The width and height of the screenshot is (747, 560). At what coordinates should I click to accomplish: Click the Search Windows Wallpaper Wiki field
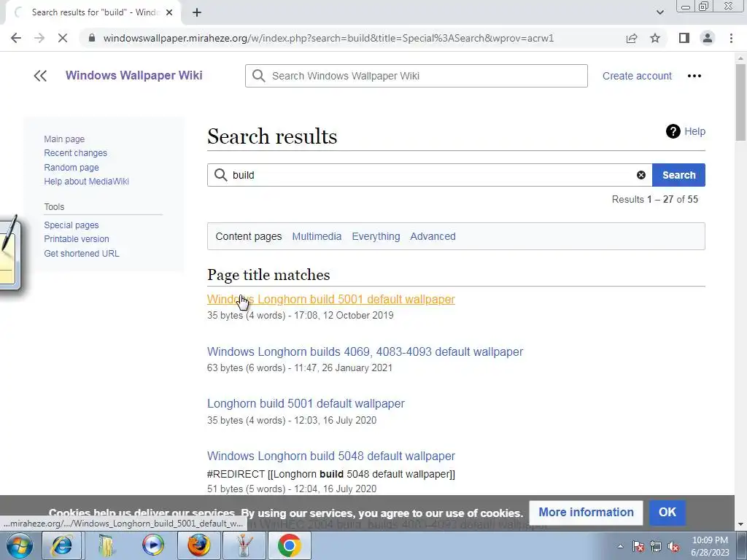[x=417, y=76]
